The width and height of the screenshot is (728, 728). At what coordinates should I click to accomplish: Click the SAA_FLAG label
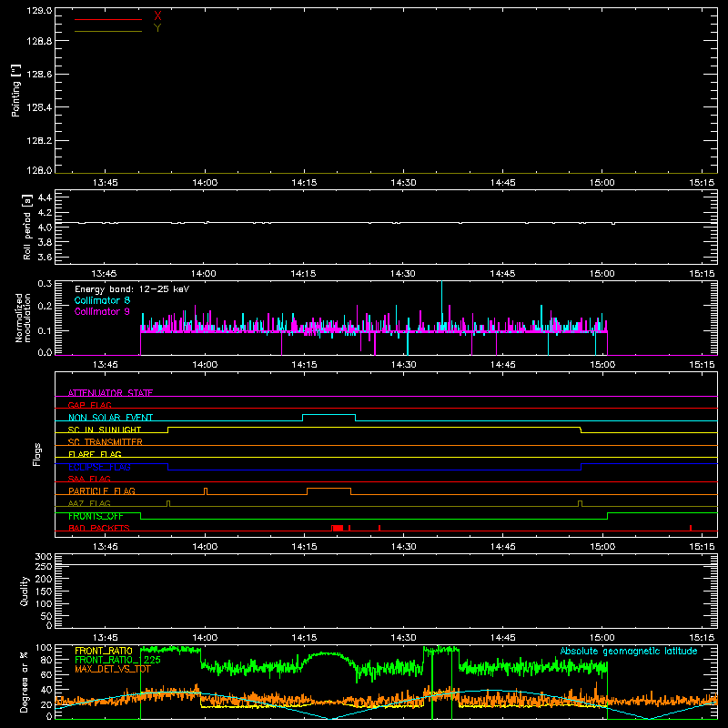coord(89,479)
